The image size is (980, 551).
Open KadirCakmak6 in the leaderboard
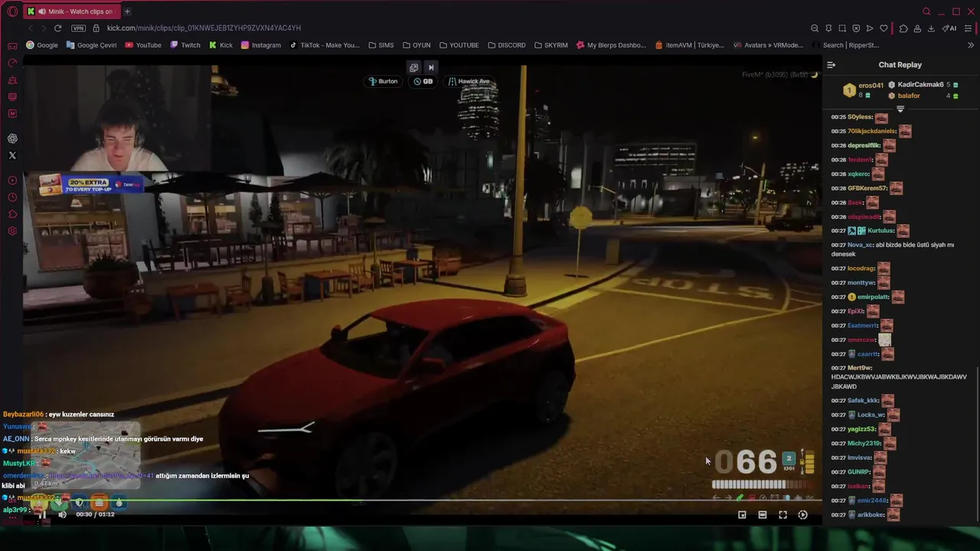pyautogui.click(x=921, y=85)
